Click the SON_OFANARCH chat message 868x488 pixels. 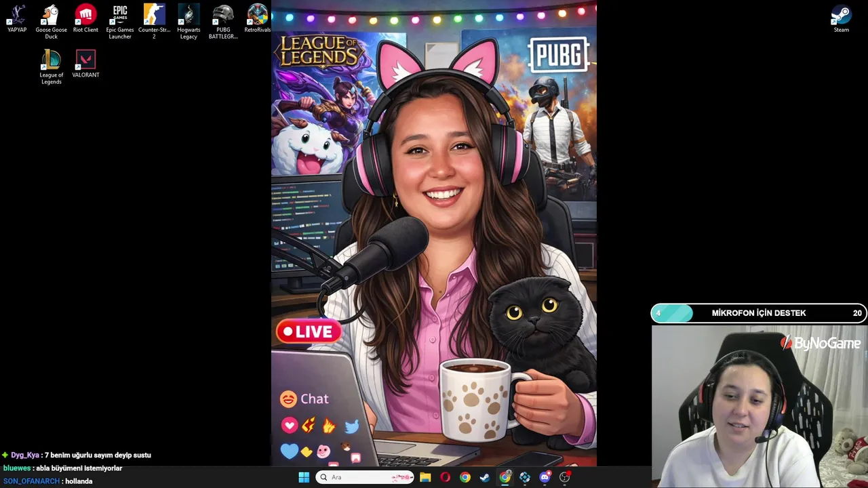tap(47, 481)
